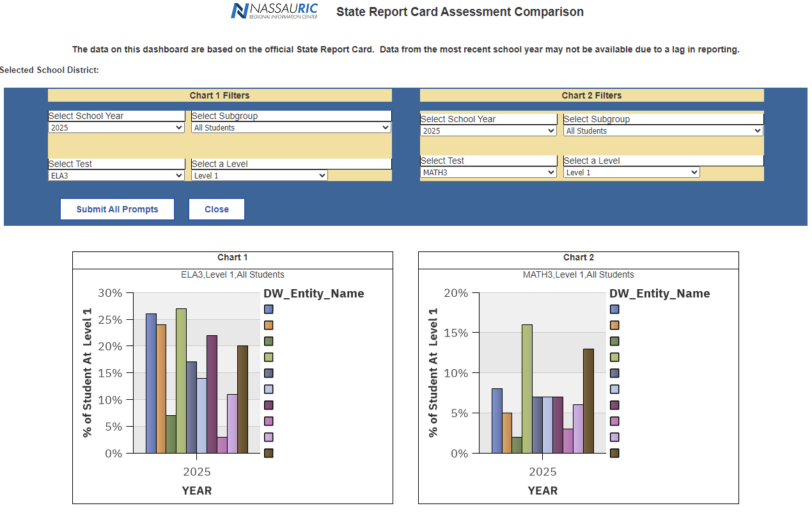Image resolution: width=812 pixels, height=531 pixels.
Task: Click Chart 2 Filters header
Action: pyautogui.click(x=591, y=95)
